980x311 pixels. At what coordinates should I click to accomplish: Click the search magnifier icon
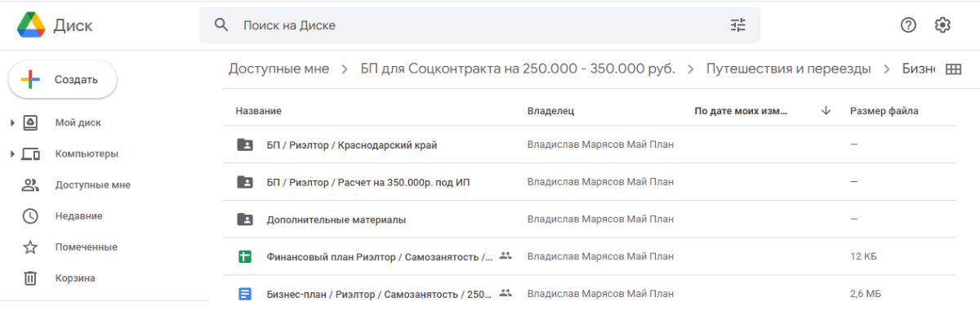point(220,25)
